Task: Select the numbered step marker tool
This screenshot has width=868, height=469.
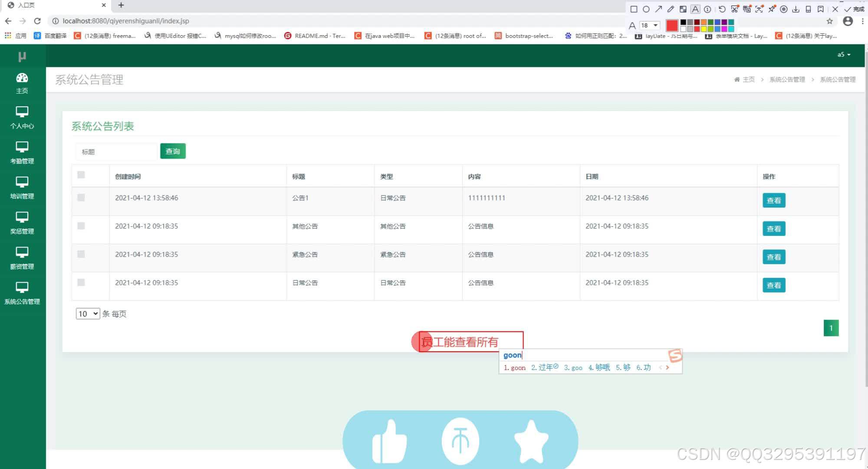Action: pos(707,9)
